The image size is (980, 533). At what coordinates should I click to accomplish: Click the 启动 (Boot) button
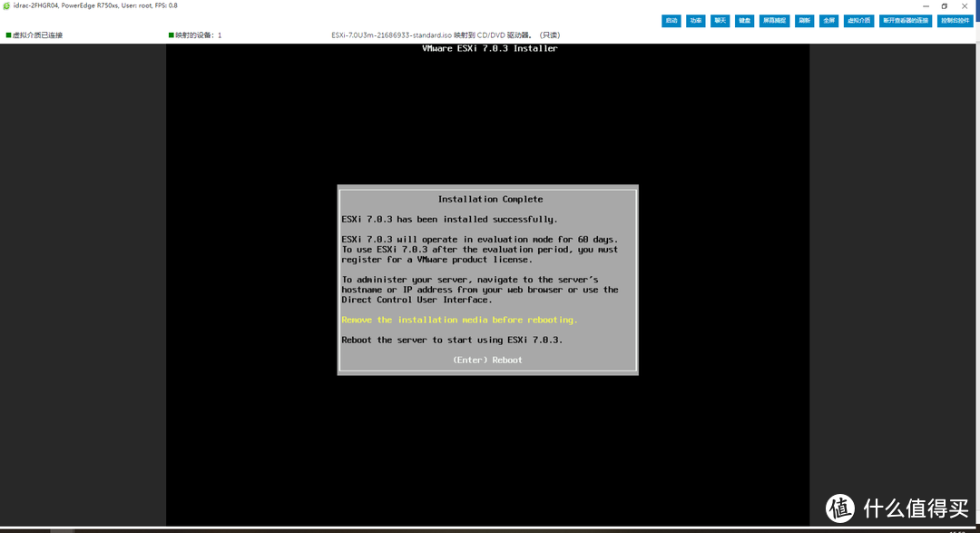click(671, 21)
